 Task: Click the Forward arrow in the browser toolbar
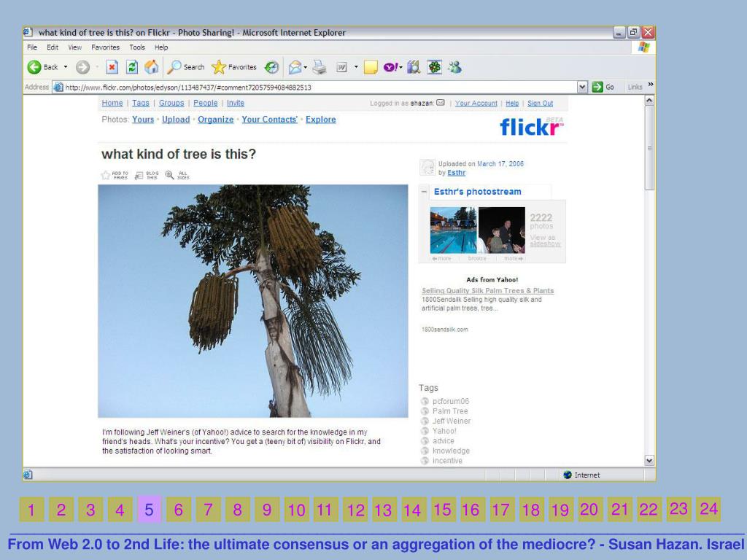[82, 67]
